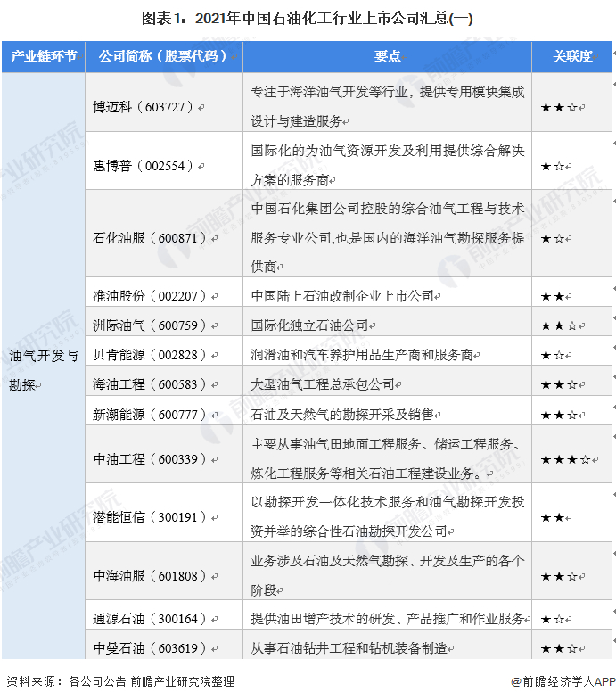
Task: Click the description 专注于海洋油气开发等行业
Action: coord(387,106)
